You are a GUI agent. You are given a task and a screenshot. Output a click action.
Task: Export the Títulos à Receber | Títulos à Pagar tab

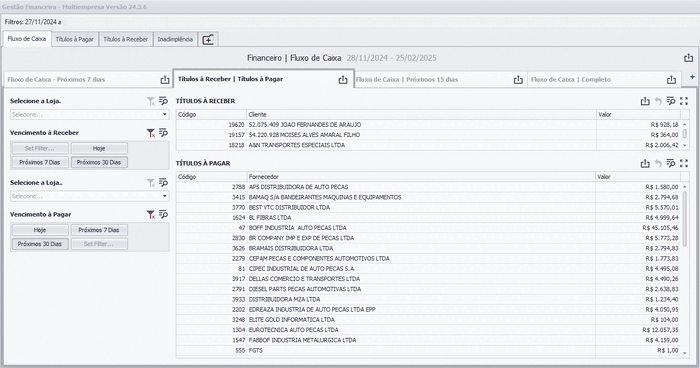pos(342,79)
